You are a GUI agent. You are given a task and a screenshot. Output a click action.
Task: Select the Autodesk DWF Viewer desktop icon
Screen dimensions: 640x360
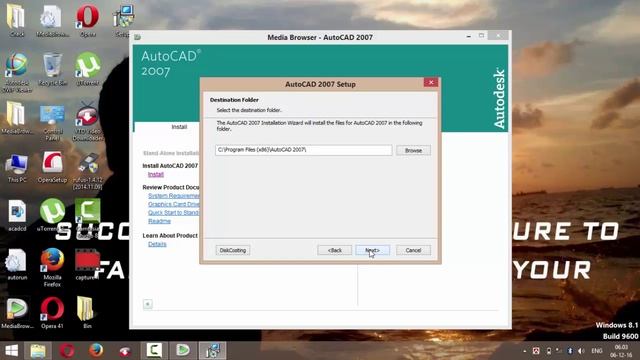click(x=17, y=73)
